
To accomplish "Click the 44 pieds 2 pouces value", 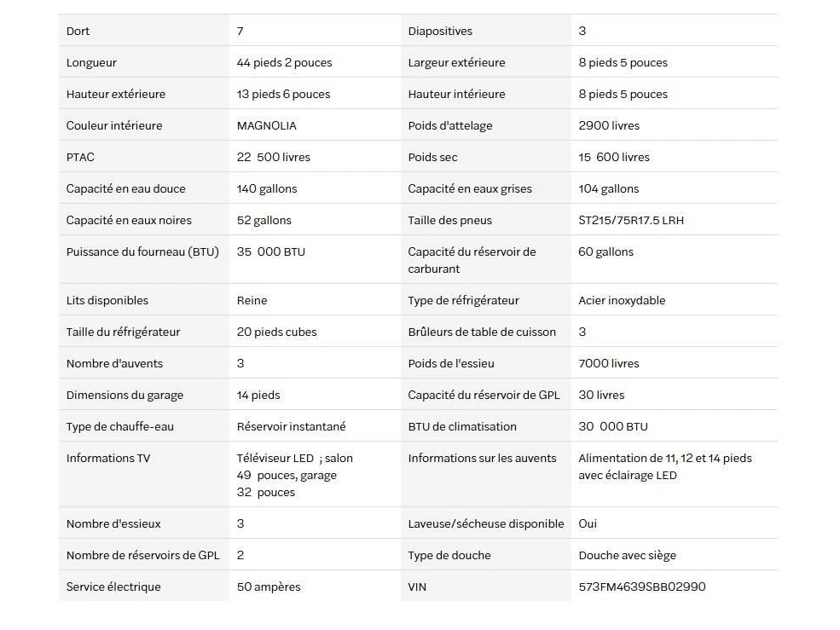I will click(285, 63).
